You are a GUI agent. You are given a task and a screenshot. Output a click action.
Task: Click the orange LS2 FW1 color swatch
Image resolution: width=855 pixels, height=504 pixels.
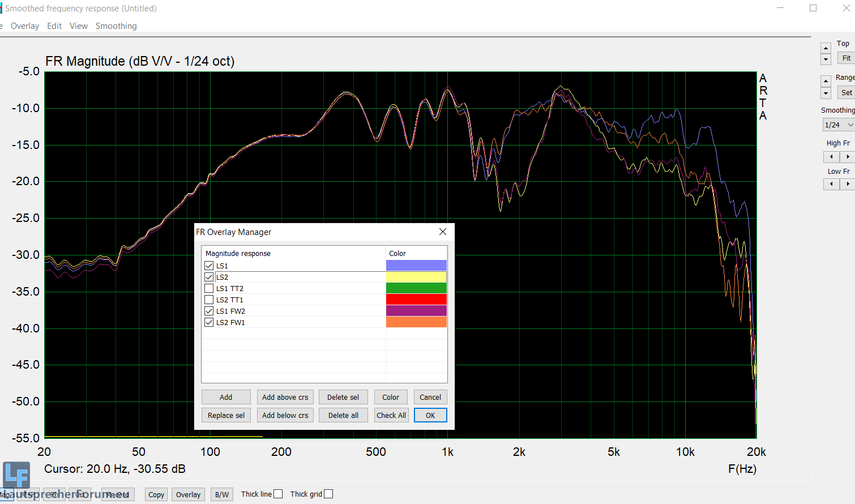click(416, 322)
